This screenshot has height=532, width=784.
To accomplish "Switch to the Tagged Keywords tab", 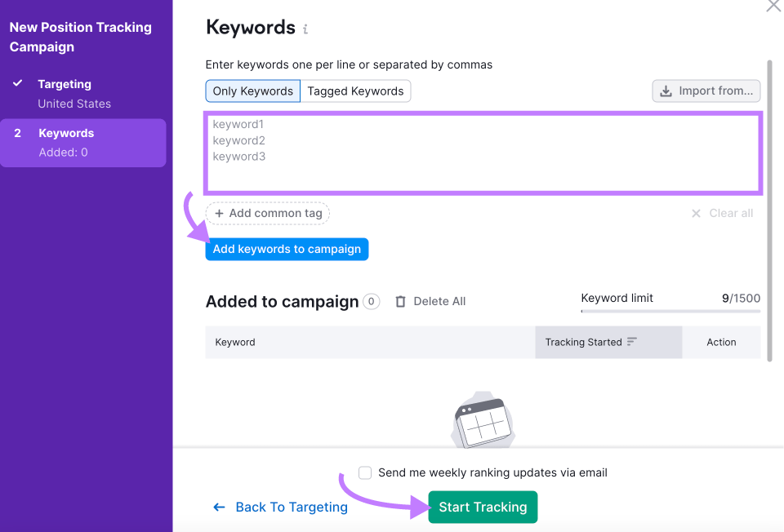I will point(355,91).
